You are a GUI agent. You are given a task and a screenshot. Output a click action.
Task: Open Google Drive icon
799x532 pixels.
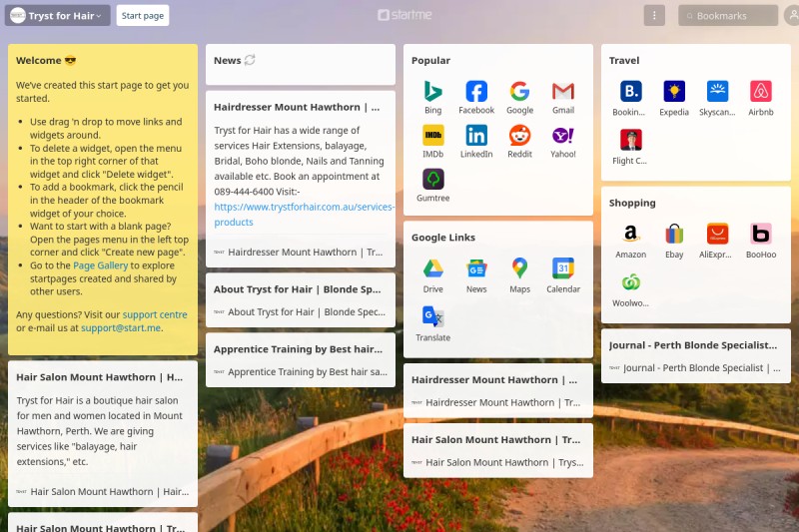pos(432,268)
